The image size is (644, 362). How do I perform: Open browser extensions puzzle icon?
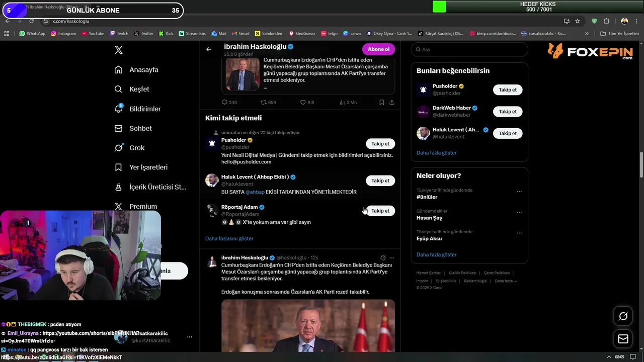tap(606, 21)
